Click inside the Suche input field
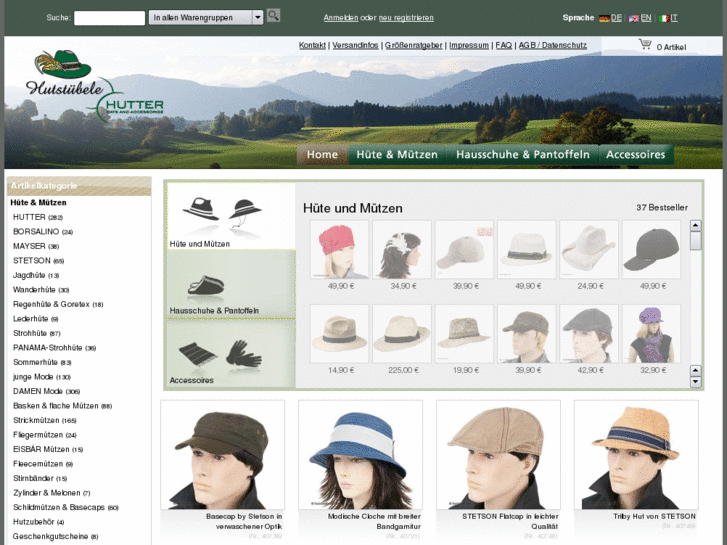This screenshot has height=545, width=727. click(x=109, y=18)
